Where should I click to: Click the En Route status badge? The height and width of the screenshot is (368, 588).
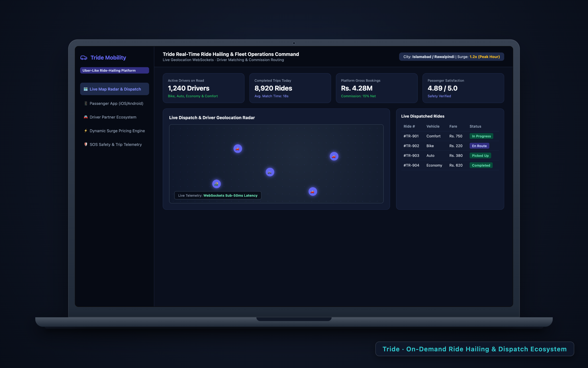(479, 146)
